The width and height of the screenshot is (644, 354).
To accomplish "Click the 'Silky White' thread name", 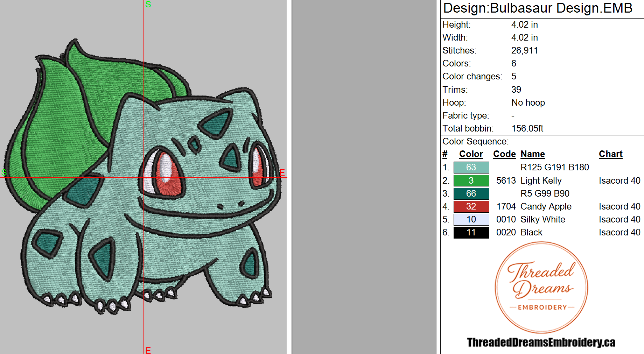I will [543, 220].
